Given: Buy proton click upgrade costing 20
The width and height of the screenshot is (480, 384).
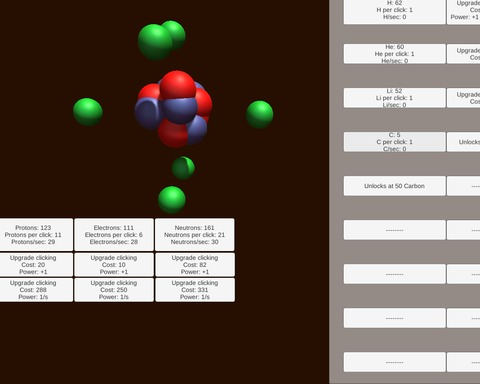Looking at the screenshot, I should 36,265.
